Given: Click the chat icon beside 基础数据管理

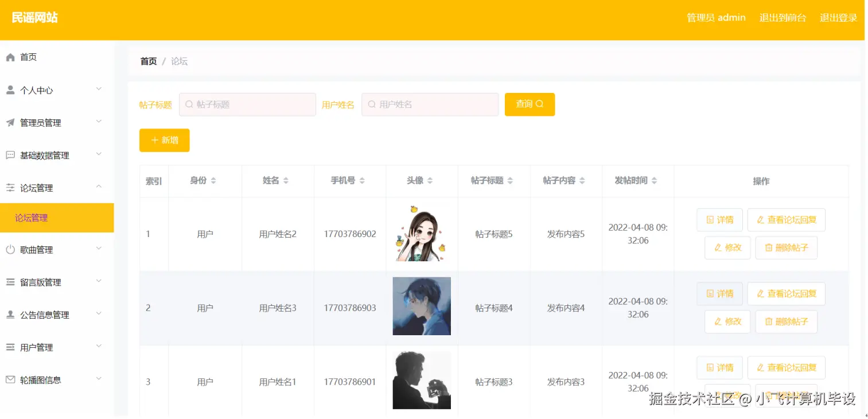Looking at the screenshot, I should coord(10,156).
